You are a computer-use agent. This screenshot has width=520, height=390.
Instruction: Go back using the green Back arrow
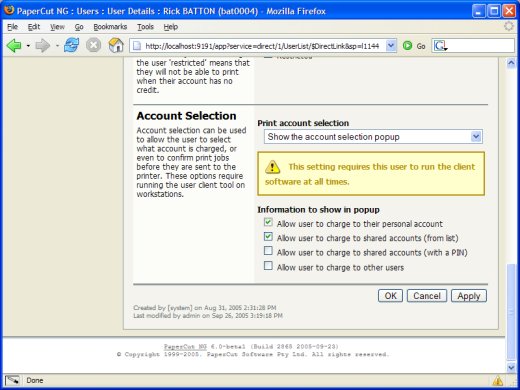(x=14, y=45)
